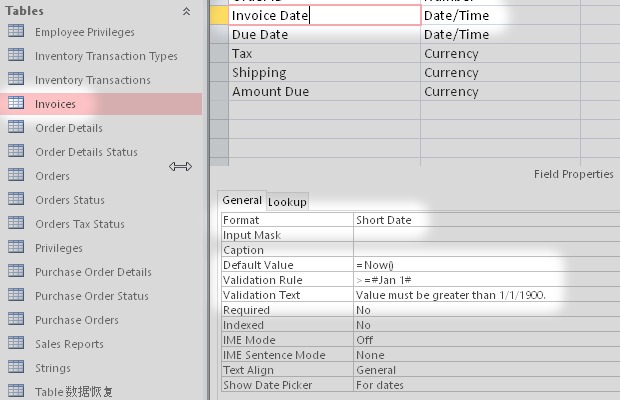
Task: Collapse the Tables group chevron
Action: coord(186,11)
